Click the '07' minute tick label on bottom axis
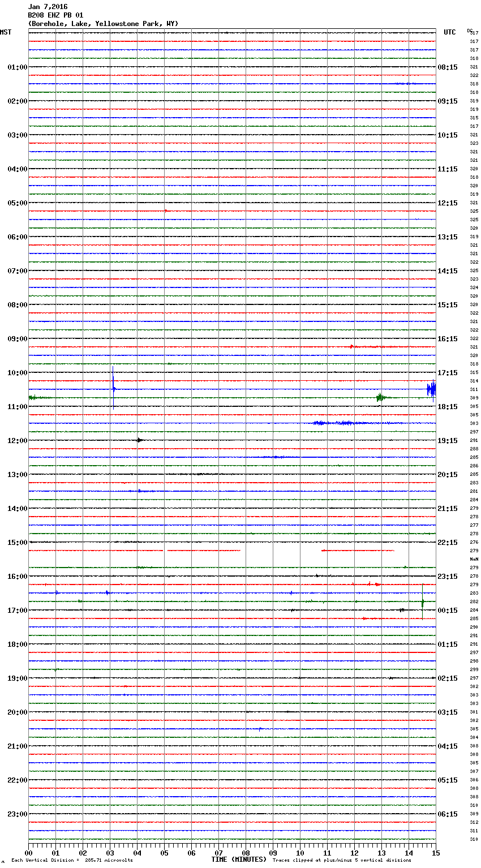481x868 pixels. (x=218, y=853)
